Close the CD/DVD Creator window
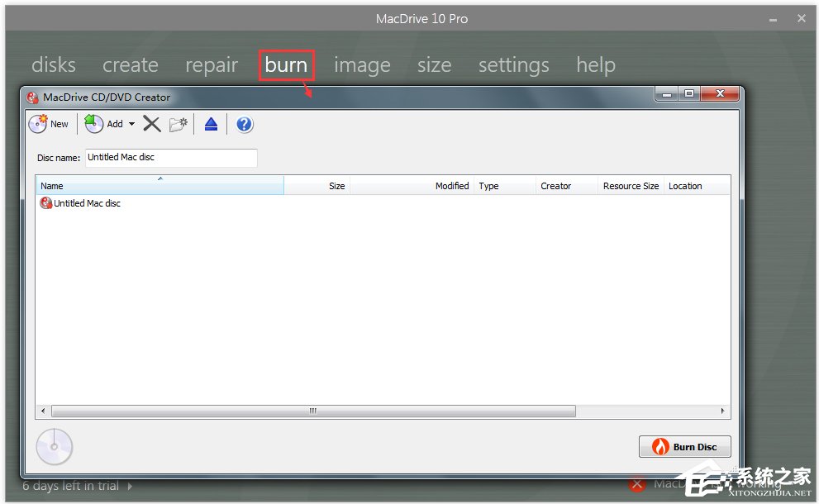The image size is (819, 504). click(x=721, y=94)
